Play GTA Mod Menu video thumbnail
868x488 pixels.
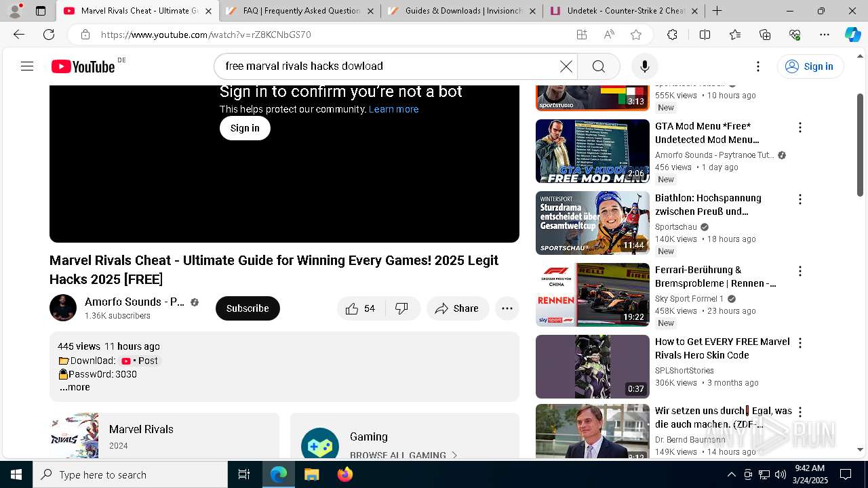pos(593,151)
